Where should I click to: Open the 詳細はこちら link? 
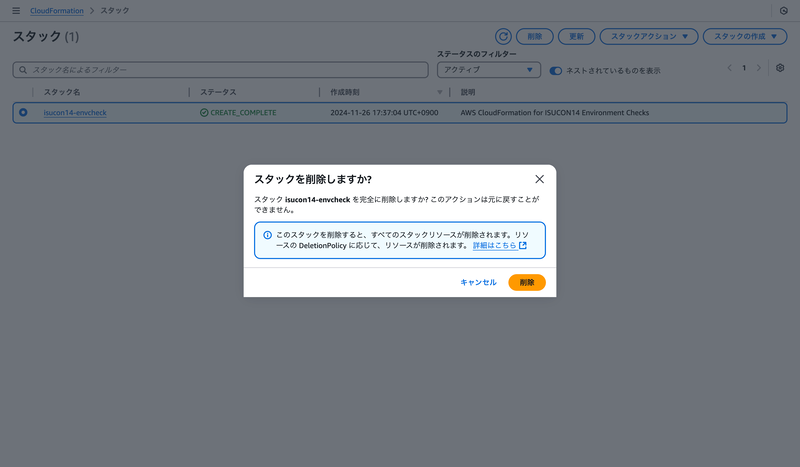[494, 245]
